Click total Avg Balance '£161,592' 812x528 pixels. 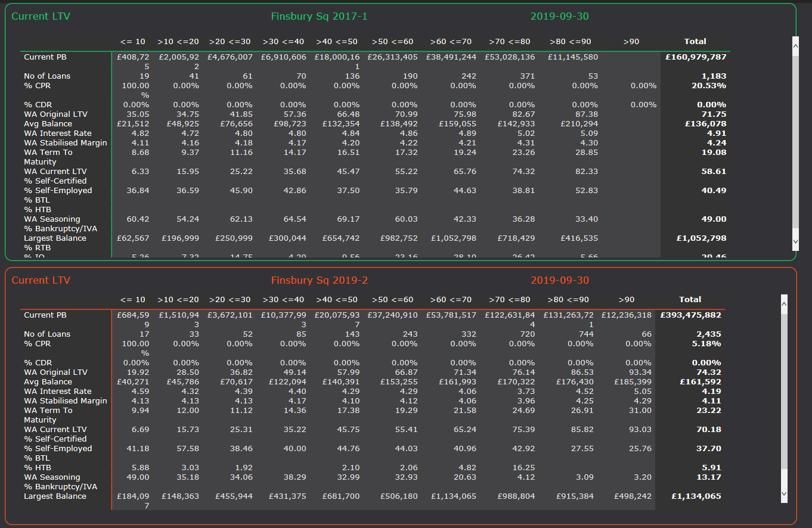tap(701, 382)
